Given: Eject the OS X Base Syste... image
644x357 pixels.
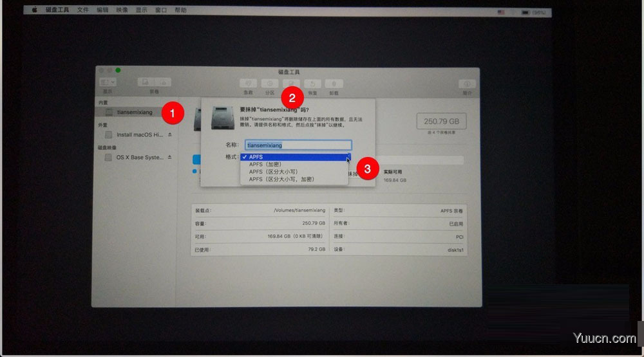Looking at the screenshot, I should click(169, 157).
